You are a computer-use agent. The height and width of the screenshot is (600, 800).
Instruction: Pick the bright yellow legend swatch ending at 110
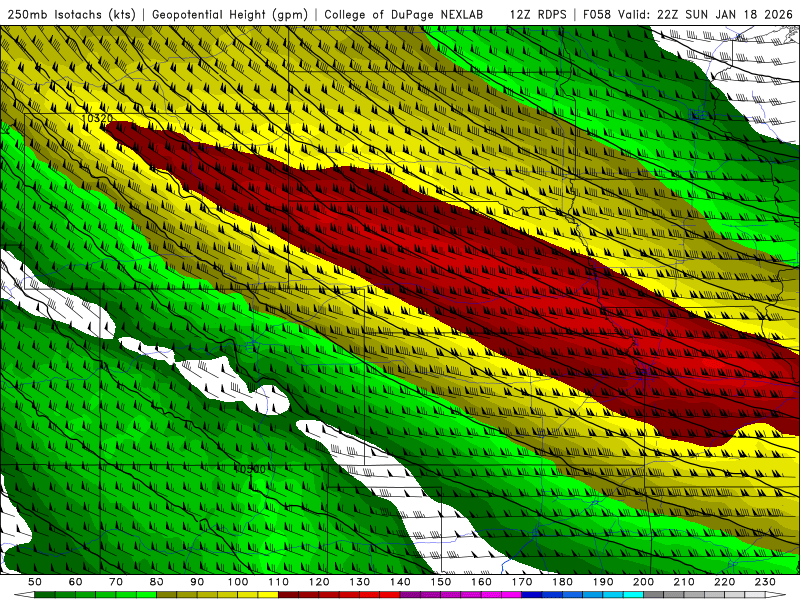click(268, 595)
